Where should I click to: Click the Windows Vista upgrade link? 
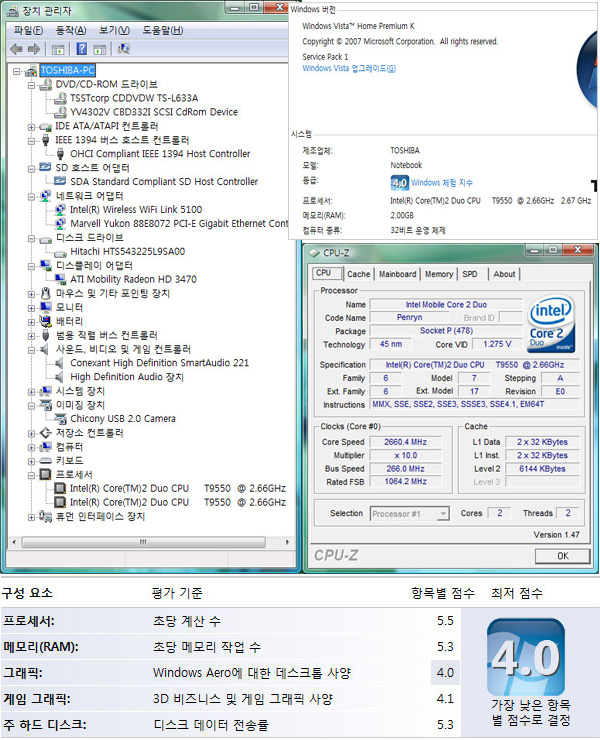[349, 69]
